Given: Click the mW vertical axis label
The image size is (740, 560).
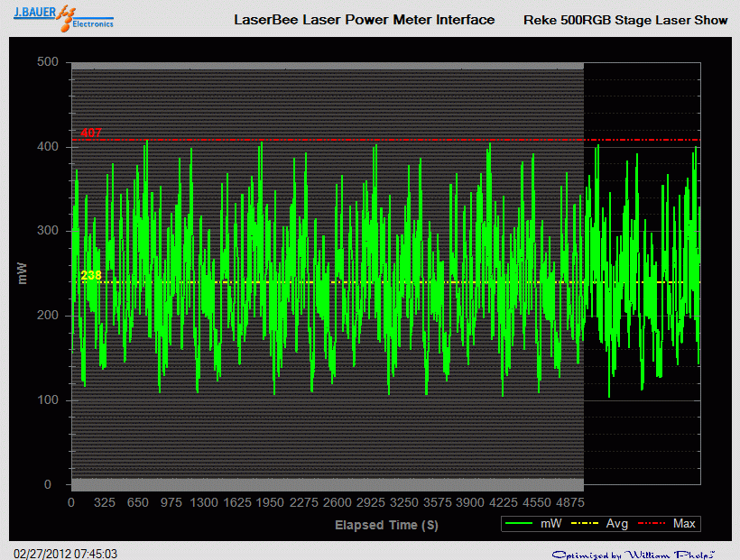Looking at the screenshot, I should (22, 273).
